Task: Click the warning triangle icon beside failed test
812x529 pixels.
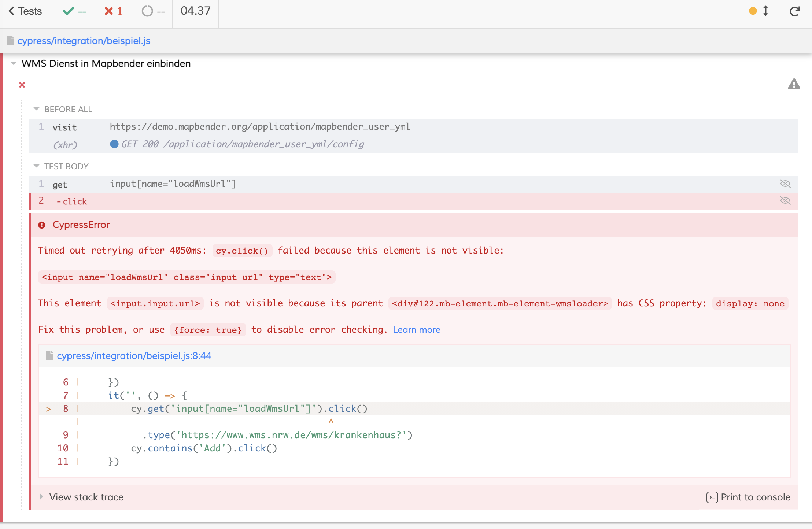Action: (x=794, y=84)
